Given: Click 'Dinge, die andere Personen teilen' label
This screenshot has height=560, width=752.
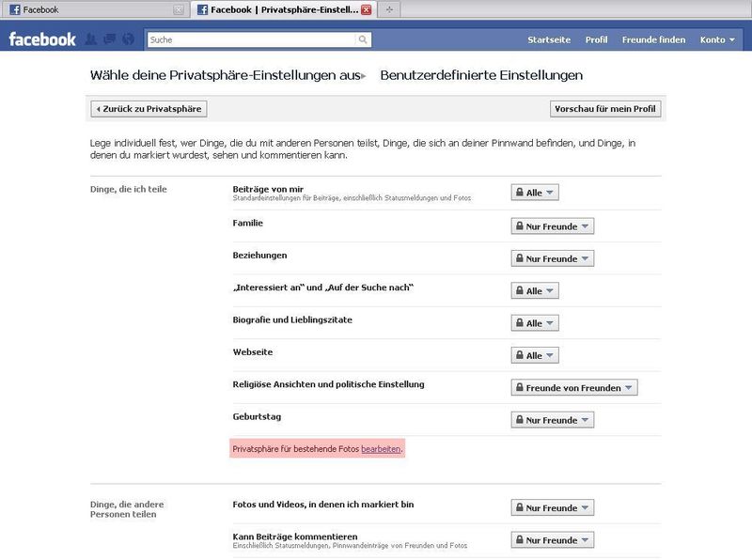Looking at the screenshot, I should click(x=127, y=509).
